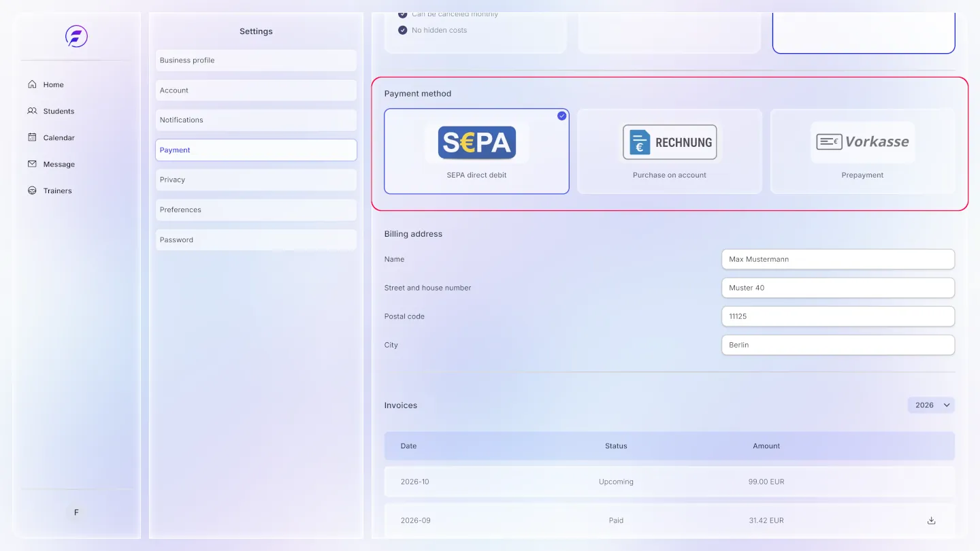Open Password settings
The height and width of the screenshot is (551, 980).
pyautogui.click(x=256, y=240)
